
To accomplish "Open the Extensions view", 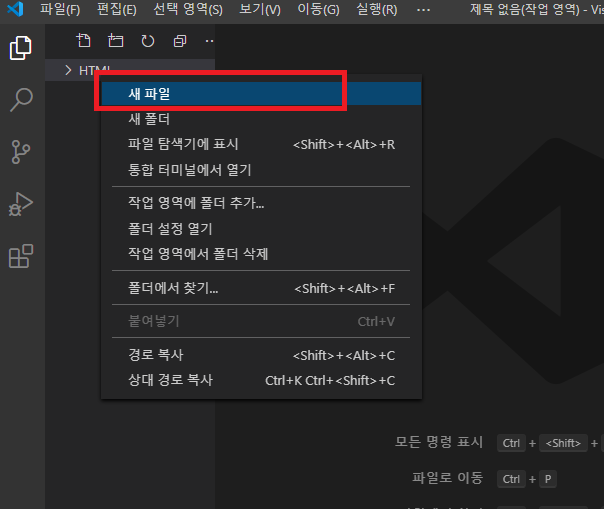I will (21, 256).
